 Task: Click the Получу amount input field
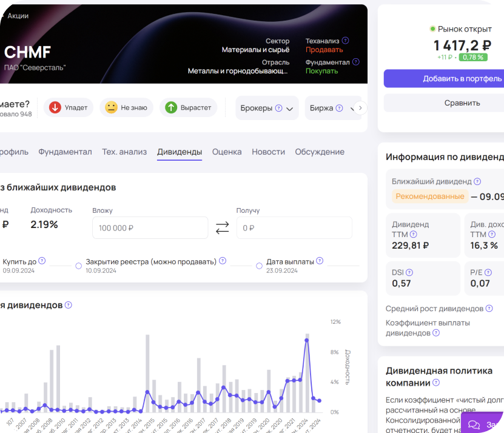[294, 228]
